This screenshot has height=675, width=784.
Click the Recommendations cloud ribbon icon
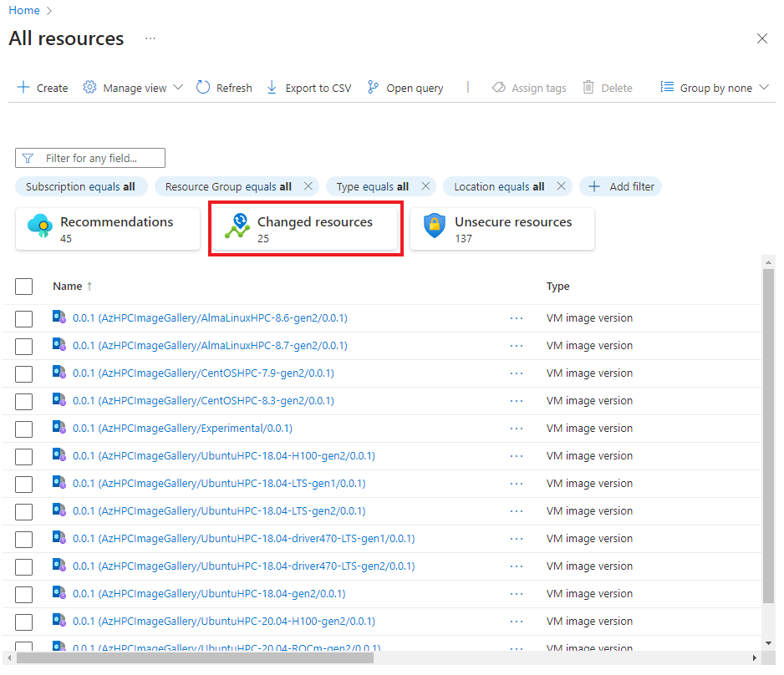[40, 226]
